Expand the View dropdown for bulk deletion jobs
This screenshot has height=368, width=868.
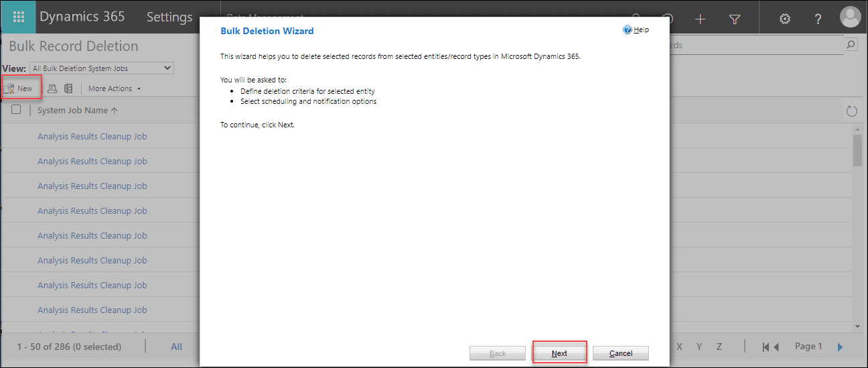tap(102, 68)
